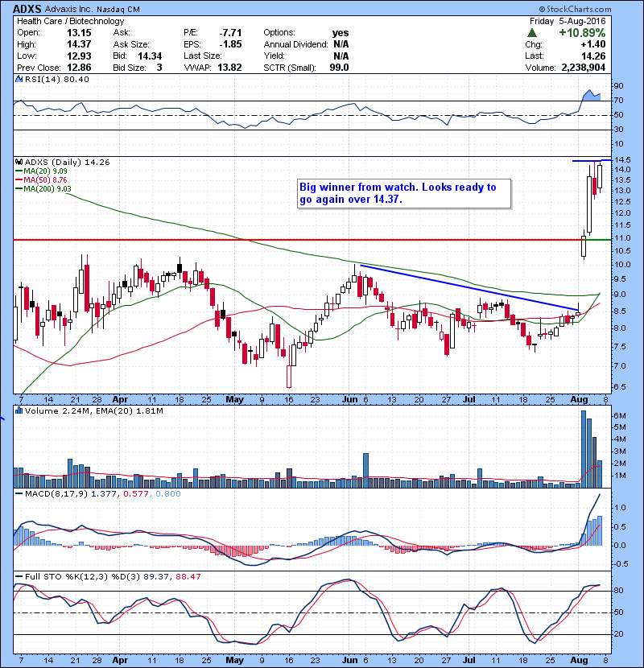The width and height of the screenshot is (644, 668).
Task: Click the MACD signal value 0.577
Action: (136, 494)
